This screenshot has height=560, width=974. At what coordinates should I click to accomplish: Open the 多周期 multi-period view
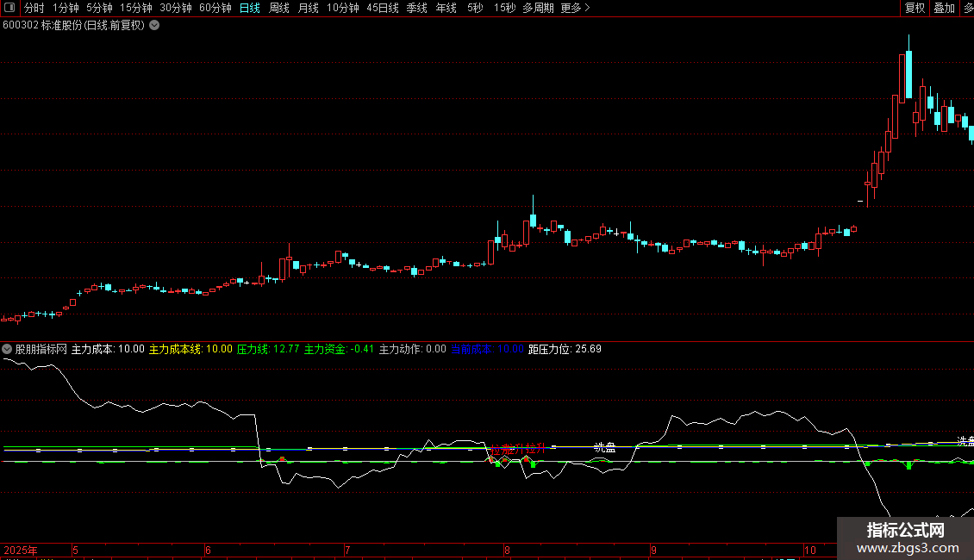539,8
